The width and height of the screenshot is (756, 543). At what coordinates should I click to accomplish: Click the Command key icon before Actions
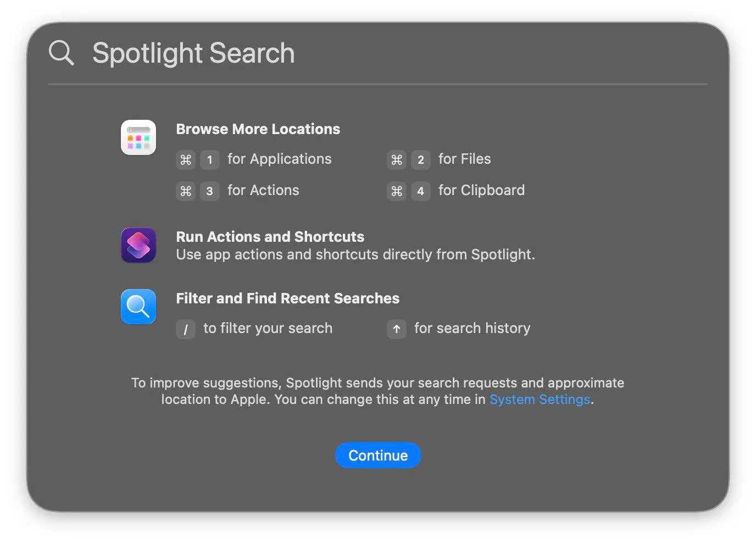coord(186,191)
